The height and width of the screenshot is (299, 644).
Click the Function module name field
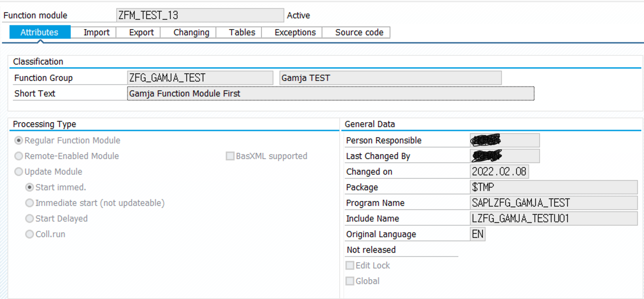tap(200, 15)
